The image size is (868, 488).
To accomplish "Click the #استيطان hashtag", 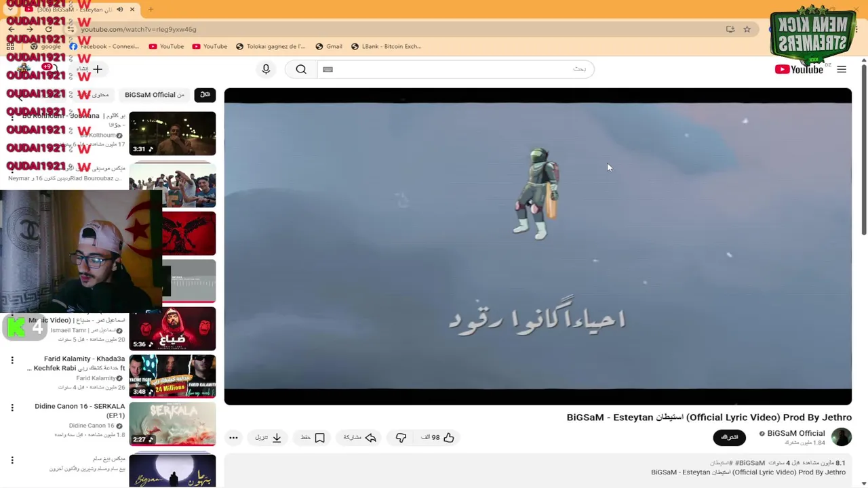I will 722,463.
